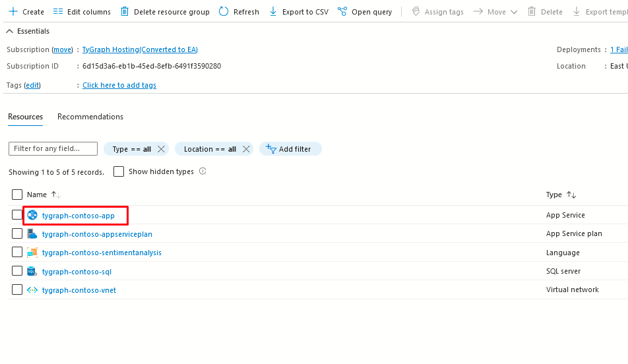This screenshot has height=364, width=628.
Task: Click the Create plus icon
Action: pyautogui.click(x=13, y=11)
